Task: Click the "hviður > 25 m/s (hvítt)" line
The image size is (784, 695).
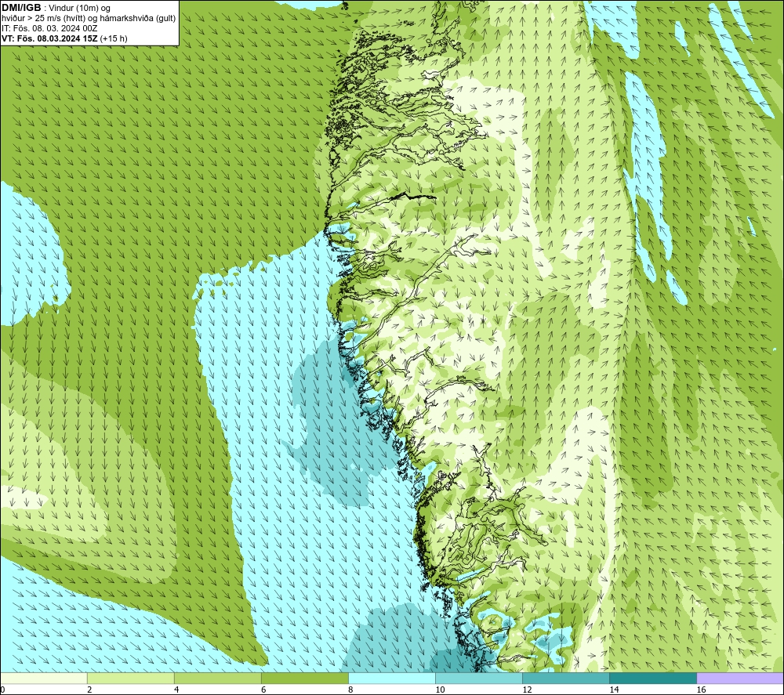Action: click(x=43, y=19)
